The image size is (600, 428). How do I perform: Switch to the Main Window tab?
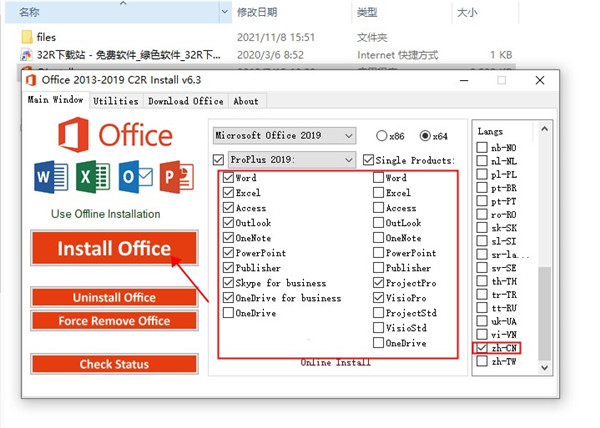[55, 100]
